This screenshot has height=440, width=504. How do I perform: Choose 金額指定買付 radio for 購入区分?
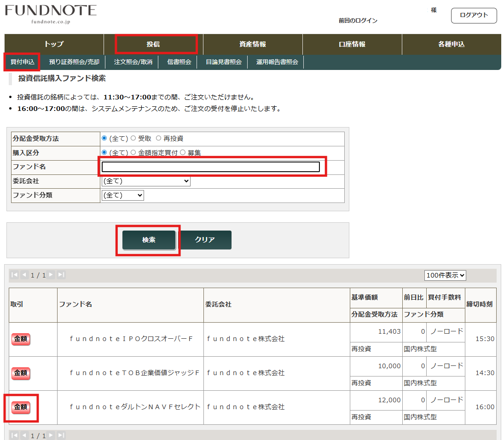tap(133, 152)
